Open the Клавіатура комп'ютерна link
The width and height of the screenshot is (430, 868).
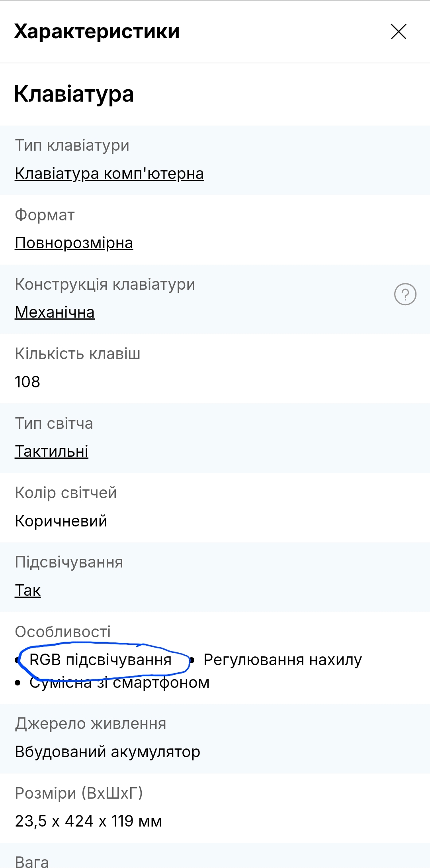click(109, 174)
